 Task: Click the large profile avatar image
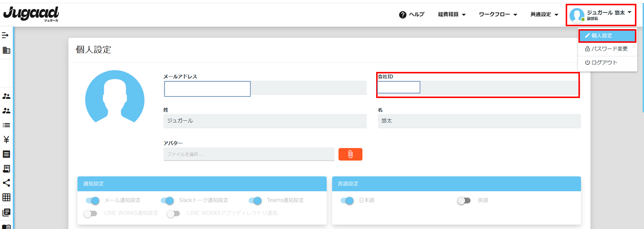[115, 96]
